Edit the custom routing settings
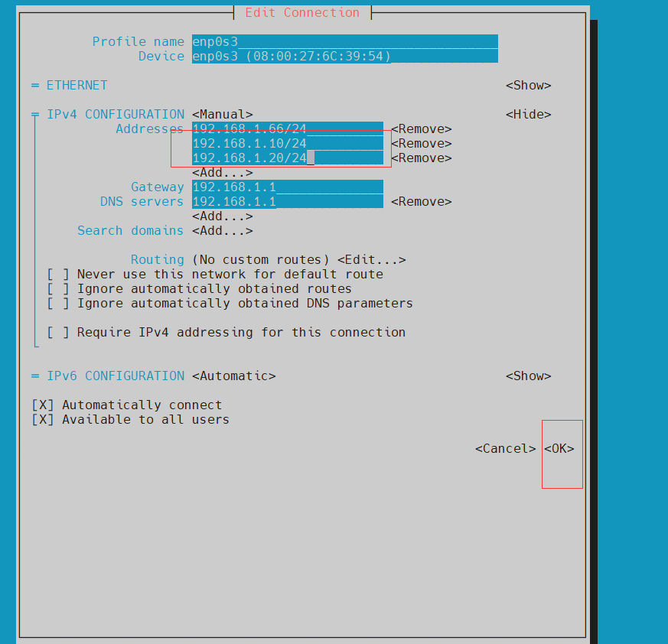Image resolution: width=668 pixels, height=644 pixels. tap(371, 260)
